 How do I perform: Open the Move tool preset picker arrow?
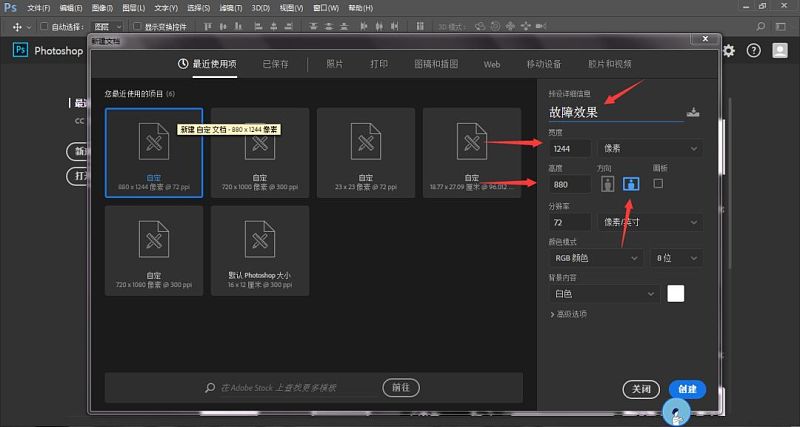pyautogui.click(x=29, y=27)
